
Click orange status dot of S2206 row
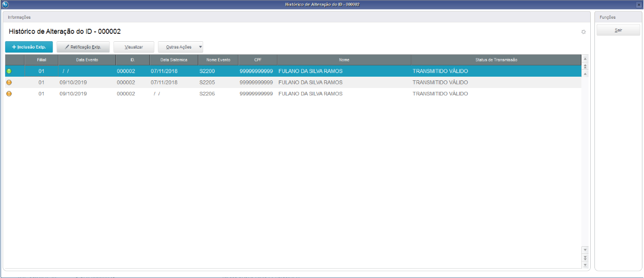click(x=9, y=94)
